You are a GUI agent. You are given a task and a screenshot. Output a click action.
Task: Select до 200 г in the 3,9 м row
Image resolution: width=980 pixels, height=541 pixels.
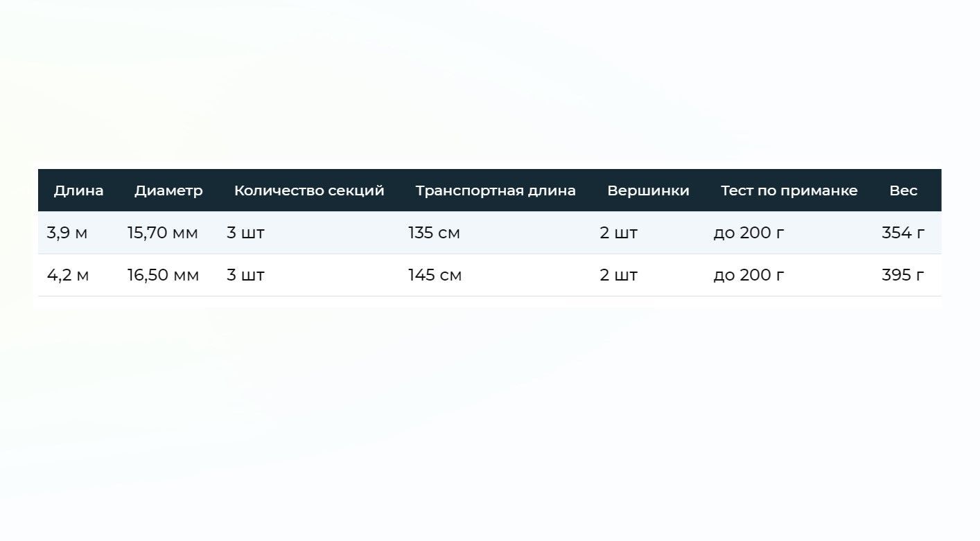pos(749,233)
